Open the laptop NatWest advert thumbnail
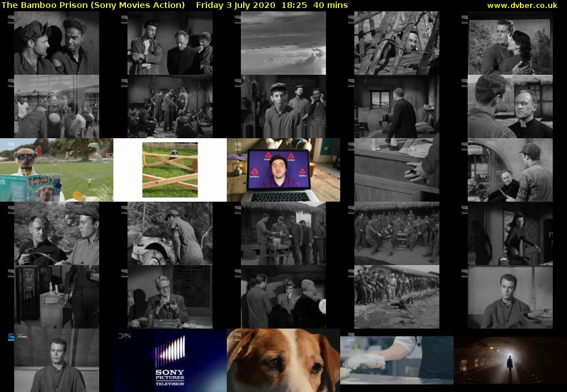This screenshot has width=567, height=392. click(283, 170)
